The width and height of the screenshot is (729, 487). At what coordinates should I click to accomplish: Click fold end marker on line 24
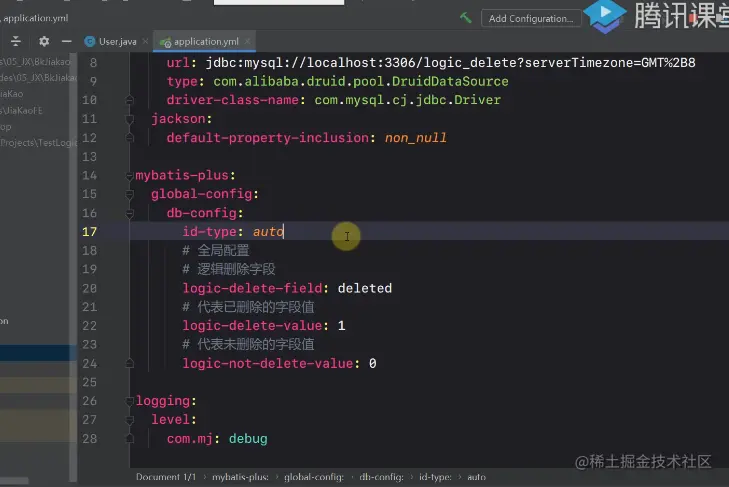[129, 363]
